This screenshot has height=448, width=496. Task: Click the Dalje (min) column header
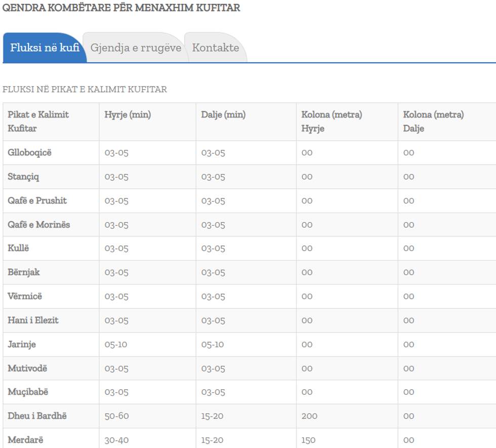[223, 115]
